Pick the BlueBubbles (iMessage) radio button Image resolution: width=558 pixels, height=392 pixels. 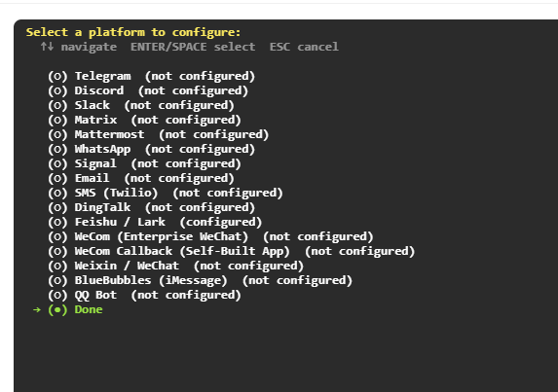click(x=57, y=280)
